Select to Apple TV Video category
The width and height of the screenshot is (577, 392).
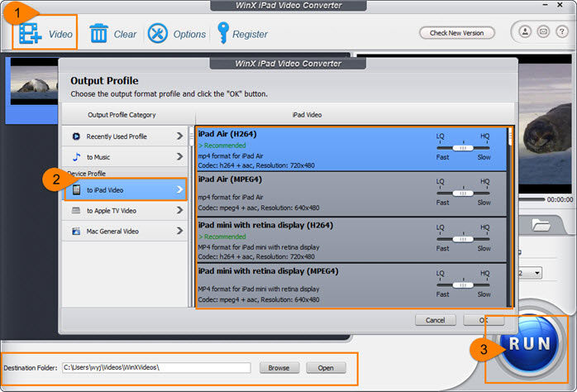(125, 211)
